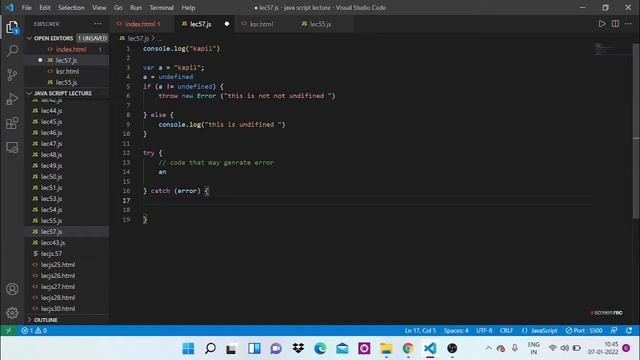Open the Help menu

(188, 7)
